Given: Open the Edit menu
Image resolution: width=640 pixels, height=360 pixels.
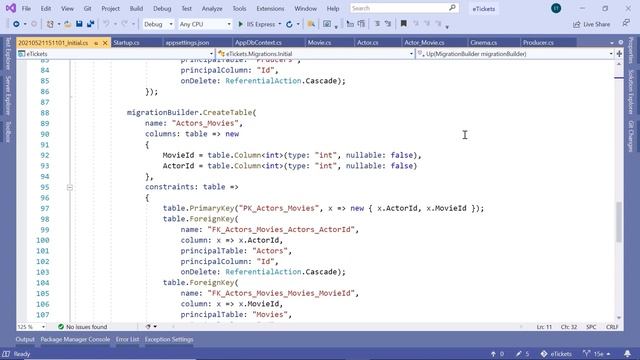Looking at the screenshot, I should [x=46, y=8].
